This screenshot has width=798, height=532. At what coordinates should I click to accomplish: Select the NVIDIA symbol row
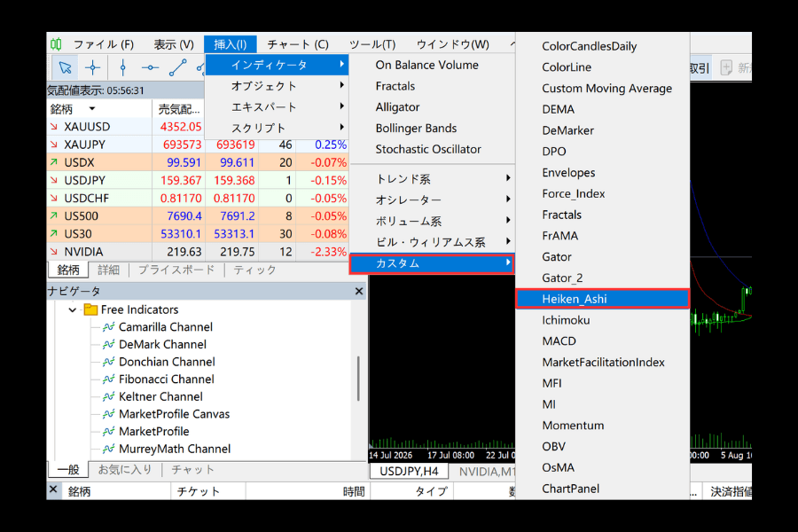coord(197,252)
